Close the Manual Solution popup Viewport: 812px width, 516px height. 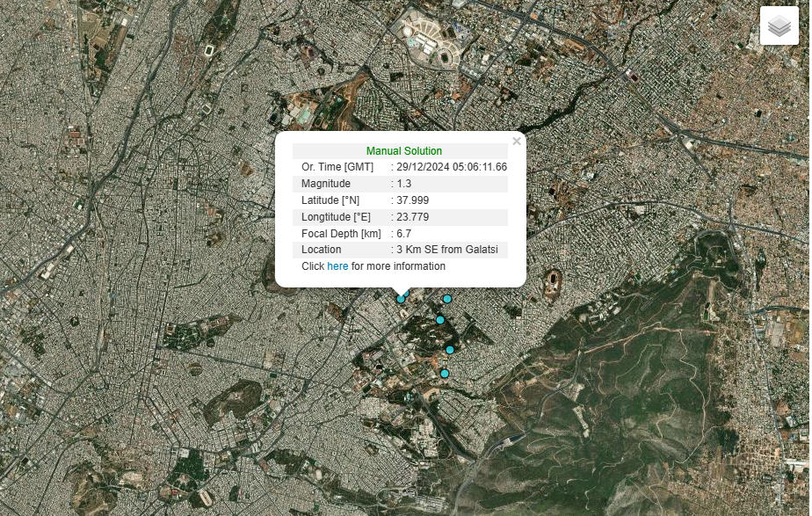517,142
